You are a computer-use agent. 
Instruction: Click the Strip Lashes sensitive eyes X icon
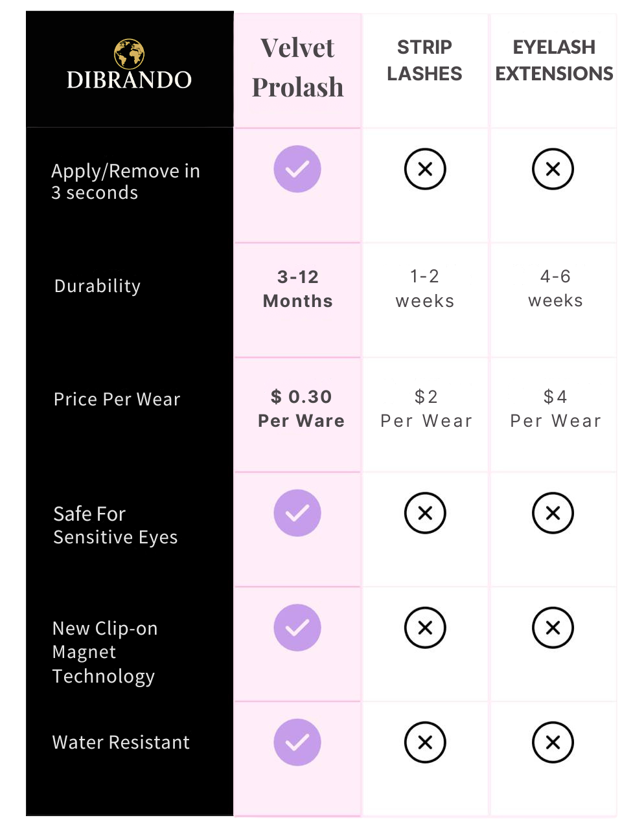(425, 513)
